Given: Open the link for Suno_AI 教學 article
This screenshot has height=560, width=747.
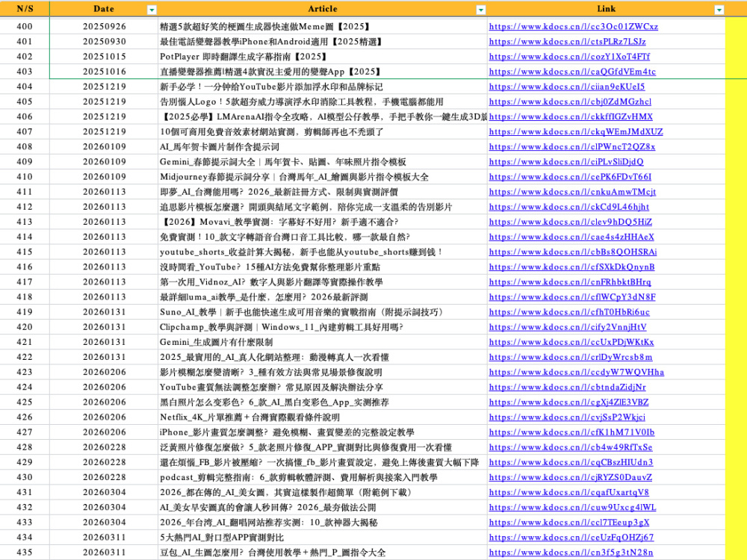Looking at the screenshot, I should [x=569, y=312].
